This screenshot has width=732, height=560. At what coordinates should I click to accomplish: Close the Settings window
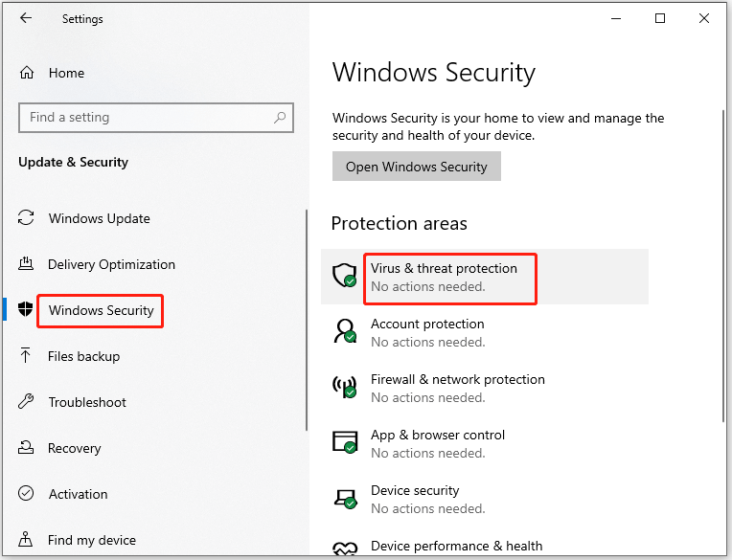pos(704,18)
